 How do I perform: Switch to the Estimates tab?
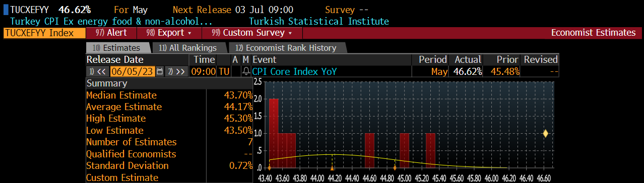click(118, 48)
